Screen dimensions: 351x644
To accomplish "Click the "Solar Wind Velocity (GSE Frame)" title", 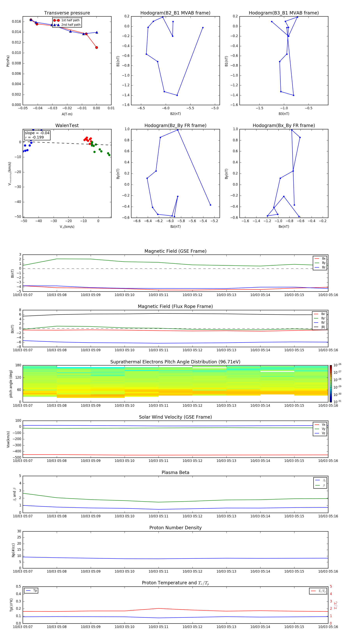I will tap(175, 417).
